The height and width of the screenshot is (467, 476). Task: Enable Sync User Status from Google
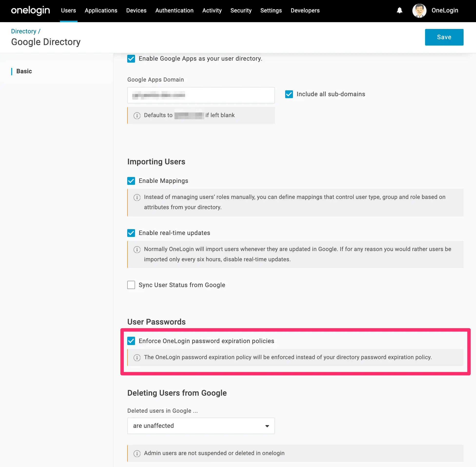point(131,285)
